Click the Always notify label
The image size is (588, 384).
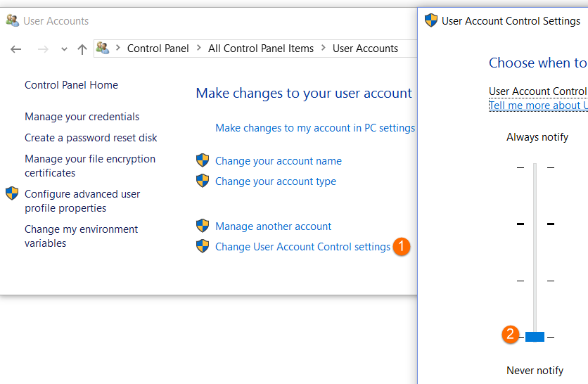[x=537, y=137]
